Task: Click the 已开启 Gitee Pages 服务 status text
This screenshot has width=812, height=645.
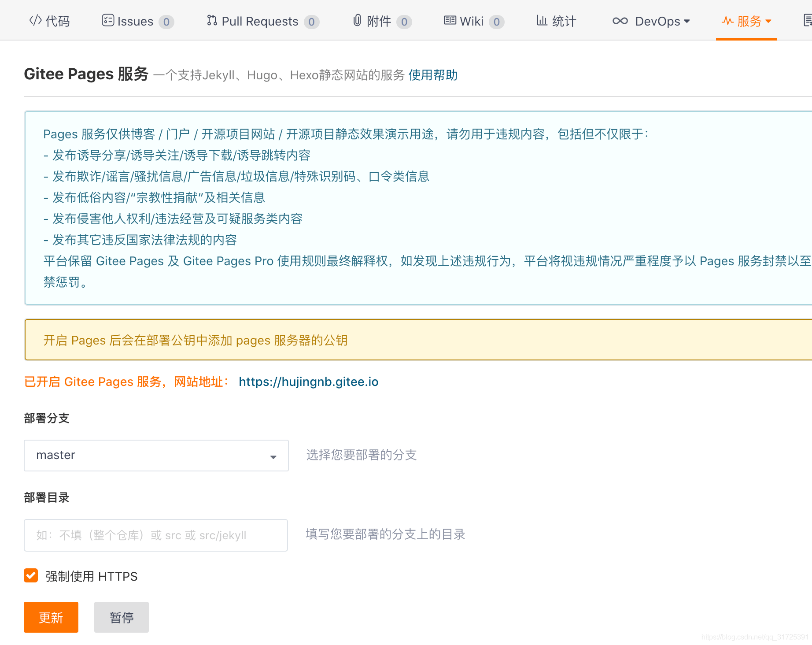Action: click(127, 382)
